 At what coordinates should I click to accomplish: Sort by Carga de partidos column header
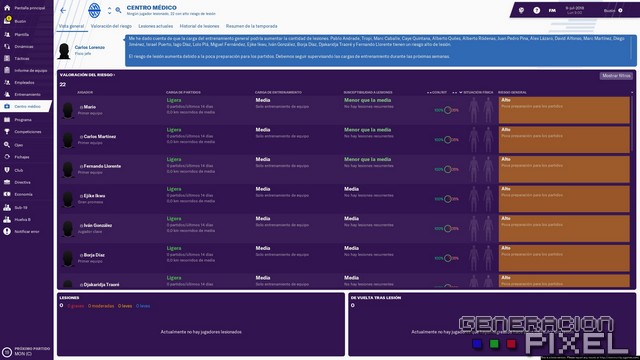point(183,93)
